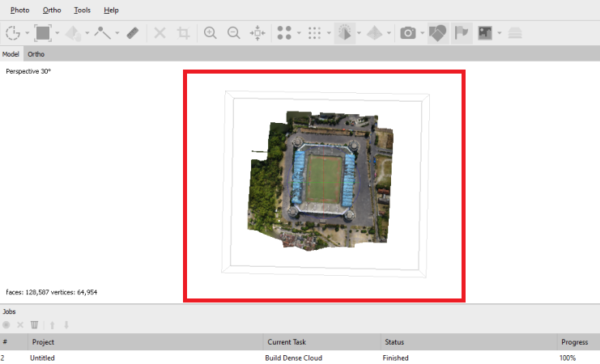
Task: Click the Progress column header
Action: pos(579,342)
